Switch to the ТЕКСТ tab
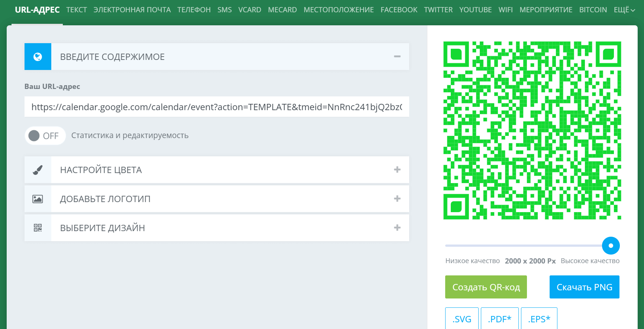The width and height of the screenshot is (644, 329). 77,10
